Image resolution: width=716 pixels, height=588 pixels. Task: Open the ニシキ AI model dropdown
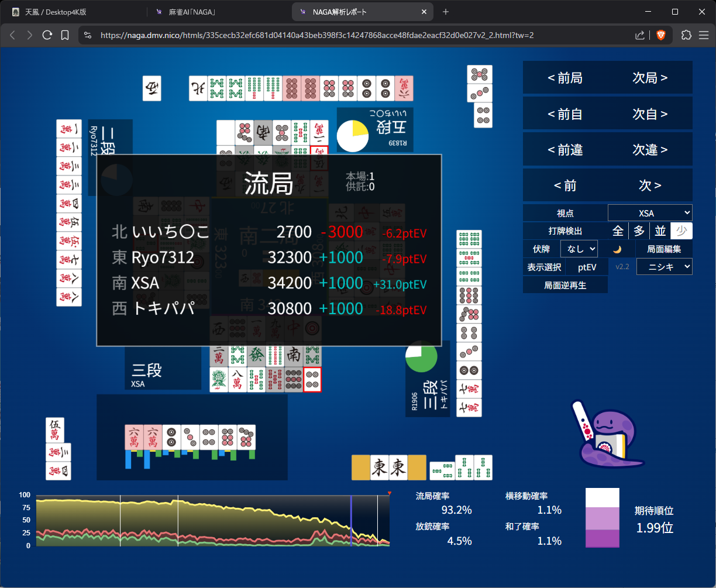click(x=664, y=267)
